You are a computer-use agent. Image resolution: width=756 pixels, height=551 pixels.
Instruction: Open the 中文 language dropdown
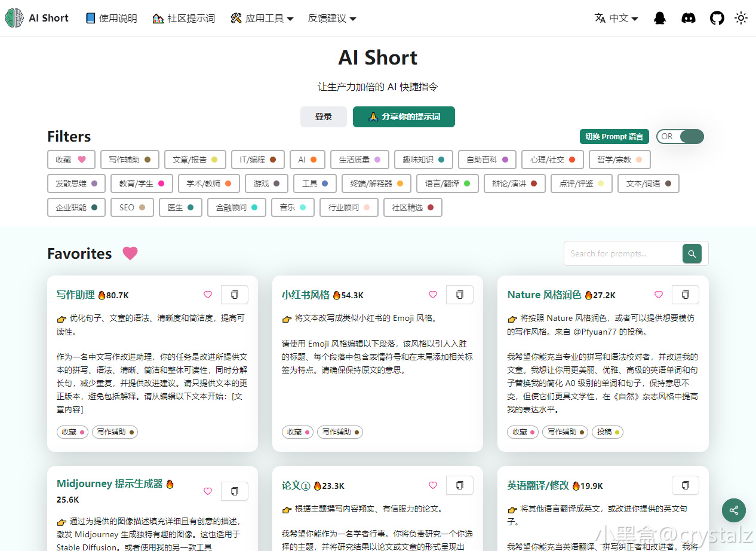pos(616,19)
